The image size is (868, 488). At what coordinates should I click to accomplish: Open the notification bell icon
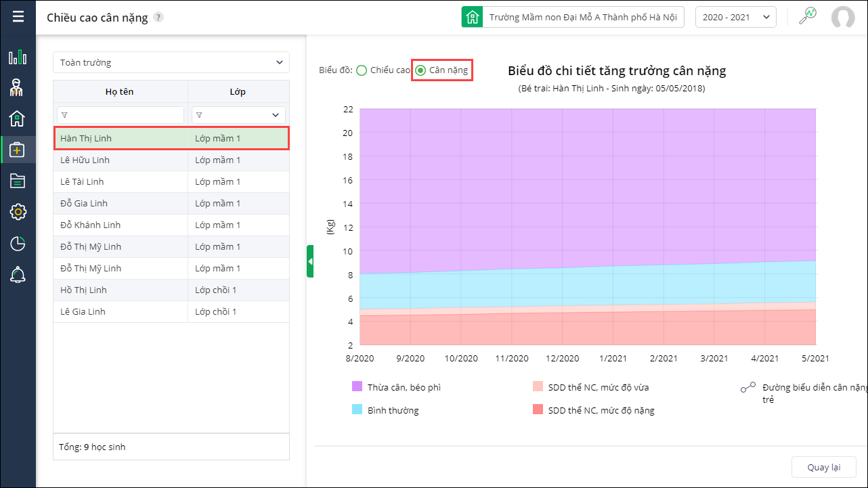18,275
